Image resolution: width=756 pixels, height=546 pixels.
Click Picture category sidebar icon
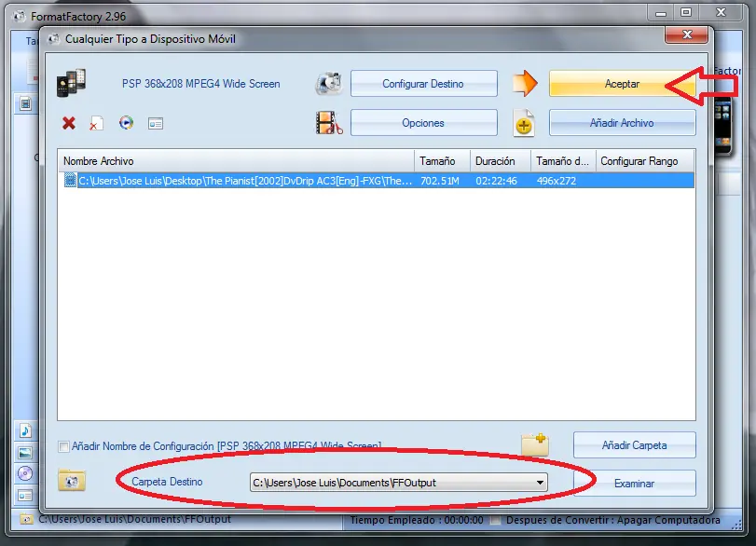pyautogui.click(x=25, y=453)
